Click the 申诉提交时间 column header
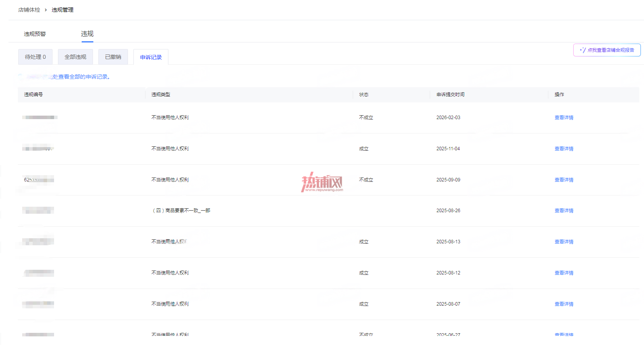The height and width of the screenshot is (364, 644). coord(450,95)
